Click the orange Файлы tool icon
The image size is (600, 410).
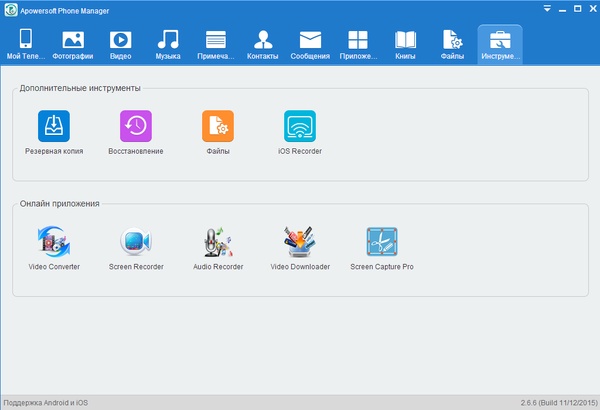[x=218, y=126]
